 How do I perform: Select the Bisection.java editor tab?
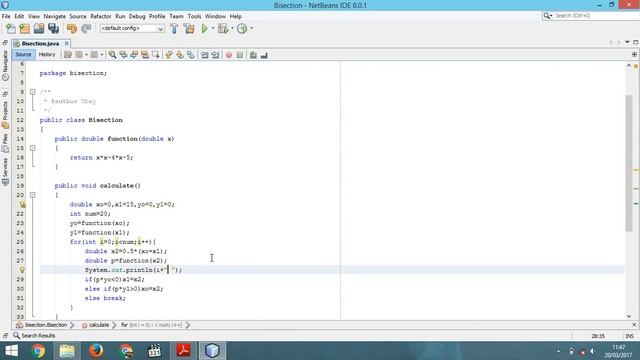point(40,43)
